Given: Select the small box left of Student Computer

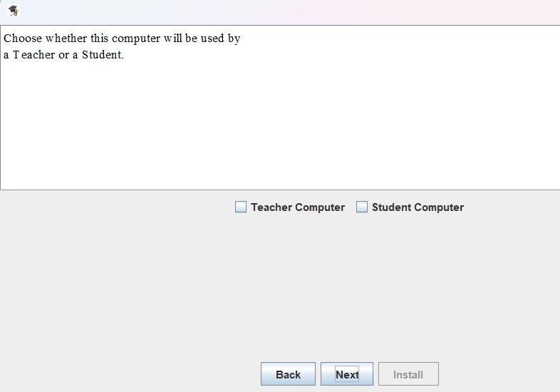Looking at the screenshot, I should [x=362, y=207].
